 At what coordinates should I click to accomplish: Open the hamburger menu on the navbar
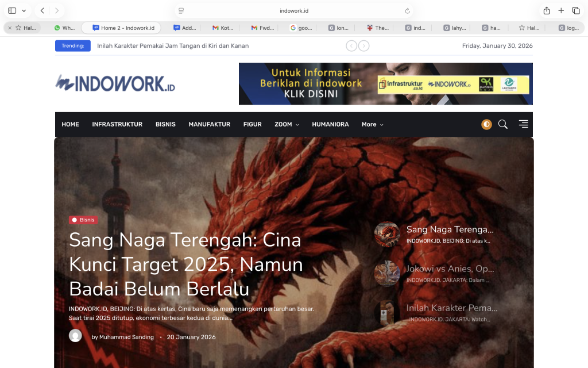[x=523, y=124]
